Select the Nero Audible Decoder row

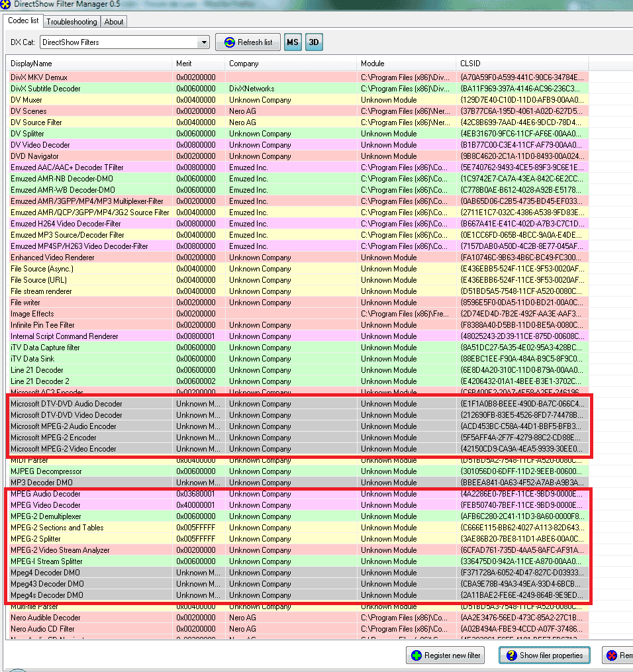(x=299, y=618)
